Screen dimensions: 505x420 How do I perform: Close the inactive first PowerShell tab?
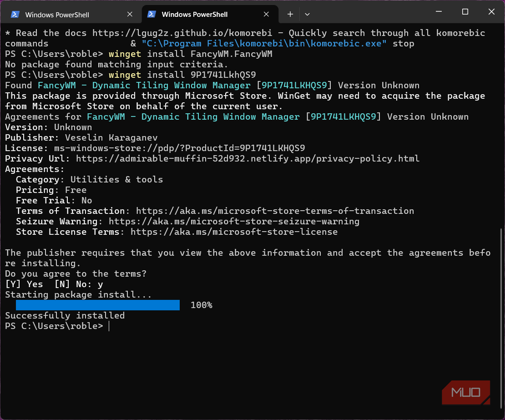pyautogui.click(x=130, y=15)
